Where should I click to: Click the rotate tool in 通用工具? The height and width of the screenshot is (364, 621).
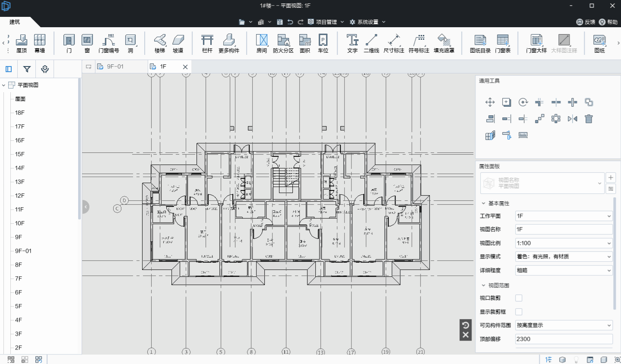tap(523, 102)
